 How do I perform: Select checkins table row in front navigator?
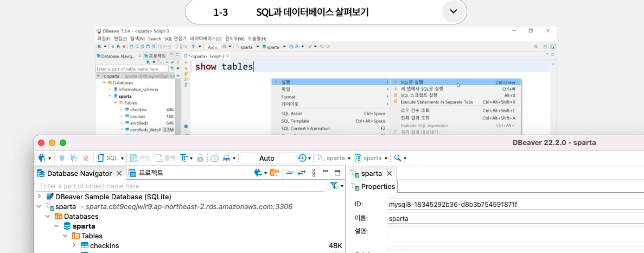tap(189, 246)
